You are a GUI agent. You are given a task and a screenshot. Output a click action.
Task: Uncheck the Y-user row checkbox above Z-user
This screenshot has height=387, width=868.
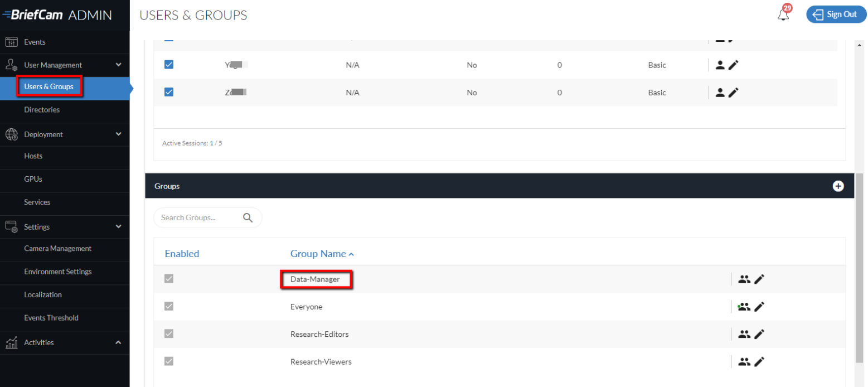169,65
